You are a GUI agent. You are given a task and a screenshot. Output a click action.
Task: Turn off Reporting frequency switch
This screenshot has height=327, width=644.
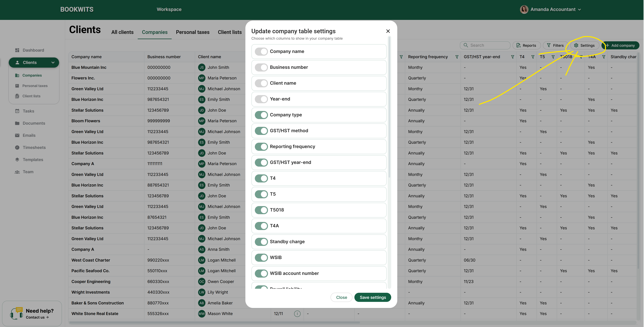tap(261, 147)
